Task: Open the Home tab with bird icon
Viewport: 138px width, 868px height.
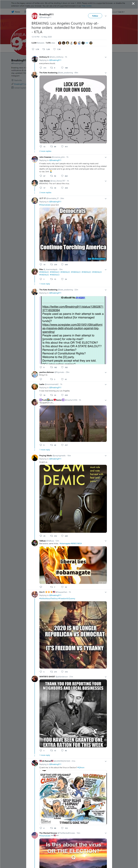Action: pos(16,12)
